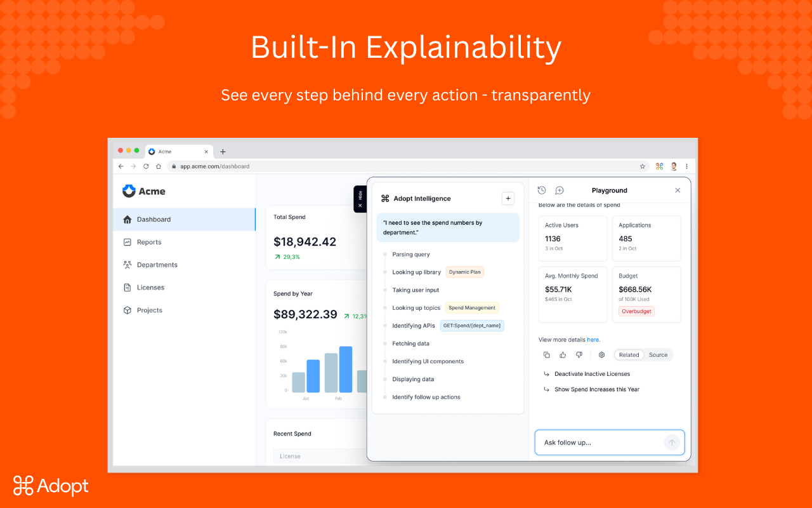Screen dimensions: 812x508
Task: Open Dashboard in the sidebar
Action: 184,220
